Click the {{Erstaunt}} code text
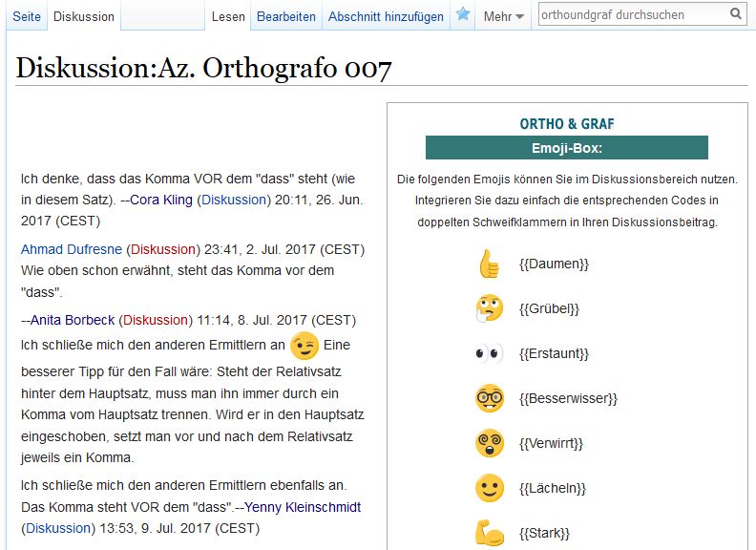 (x=554, y=353)
